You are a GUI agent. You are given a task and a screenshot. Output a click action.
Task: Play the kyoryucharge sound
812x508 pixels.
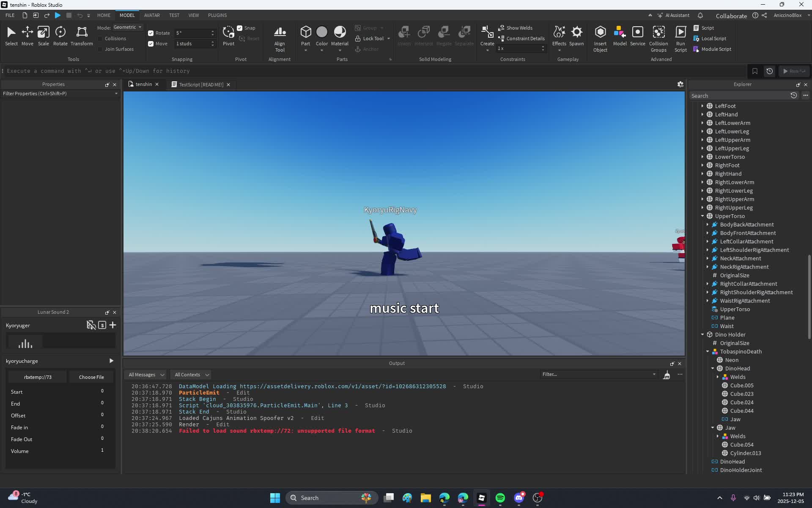[111, 361]
